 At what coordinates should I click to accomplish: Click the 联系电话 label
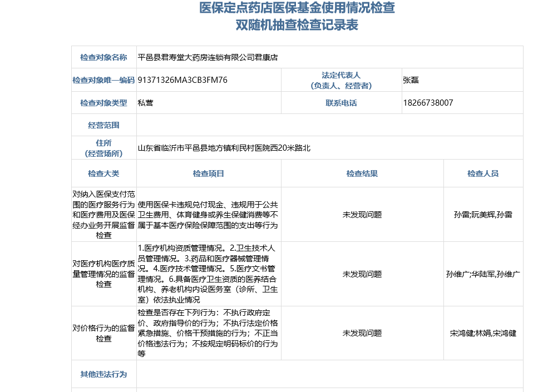(341, 103)
